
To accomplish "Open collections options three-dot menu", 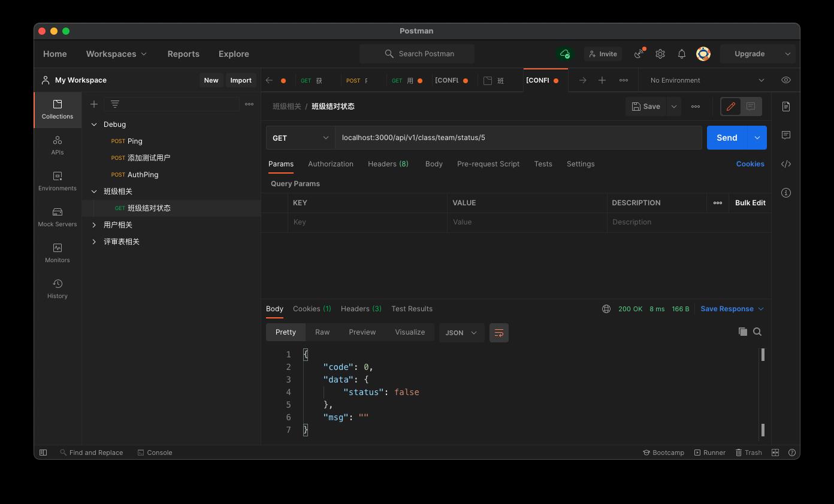I will pos(249,104).
